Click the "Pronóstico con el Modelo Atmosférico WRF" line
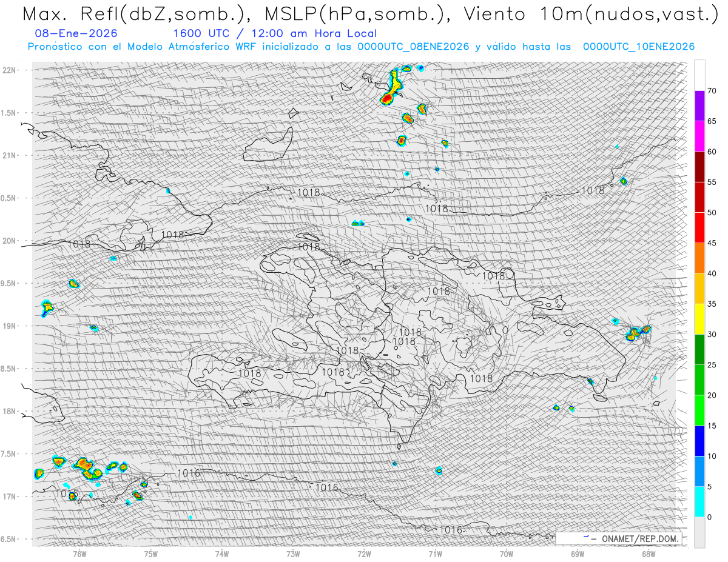The width and height of the screenshot is (728, 562). point(361,47)
